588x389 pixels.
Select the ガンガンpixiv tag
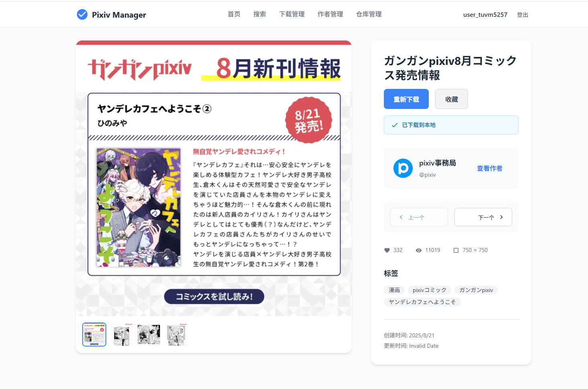coord(476,290)
